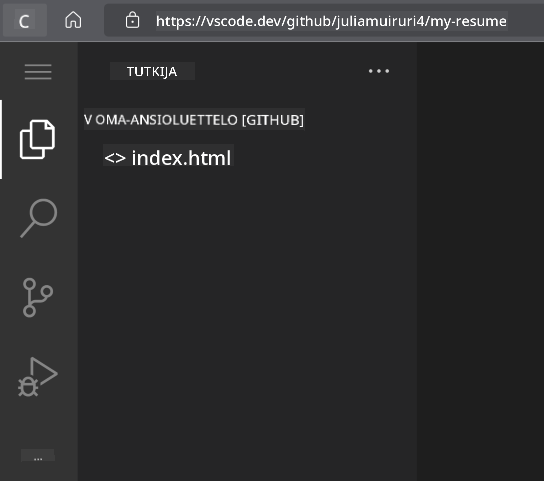Open the index.html file
Image resolution: width=544 pixels, height=481 pixels.
point(181,158)
